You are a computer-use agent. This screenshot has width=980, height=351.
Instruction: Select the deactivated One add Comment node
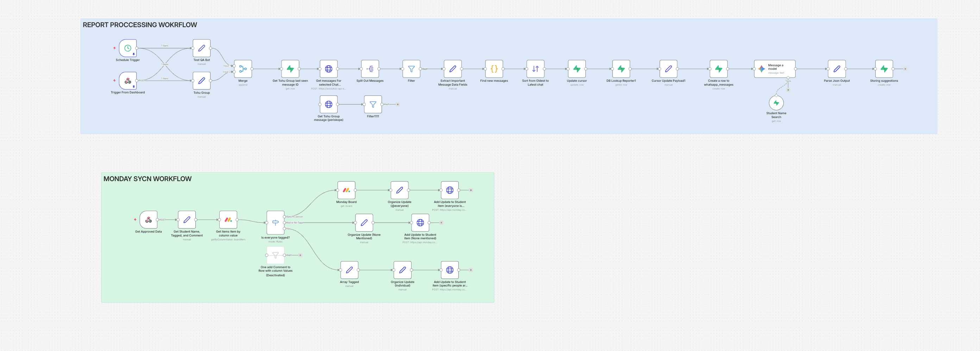[275, 255]
